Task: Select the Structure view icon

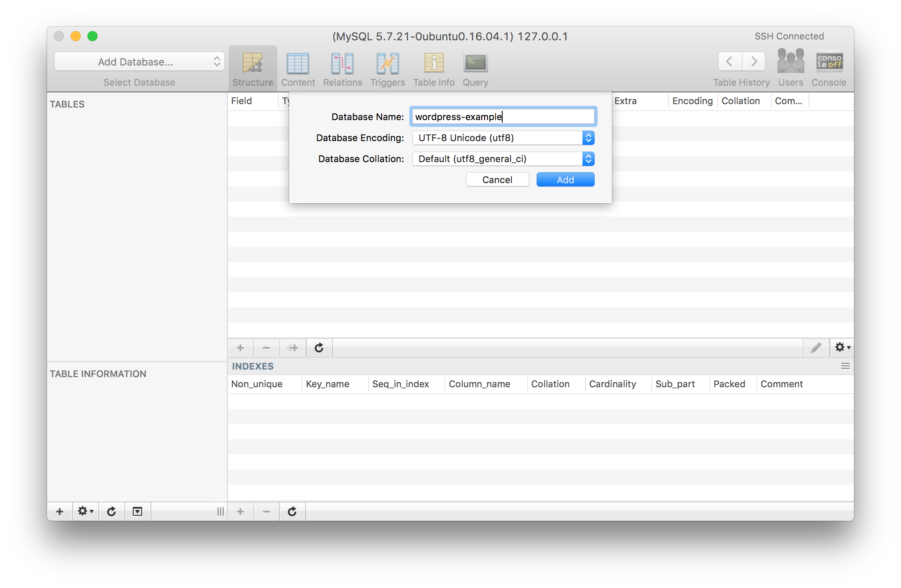Action: pos(253,63)
